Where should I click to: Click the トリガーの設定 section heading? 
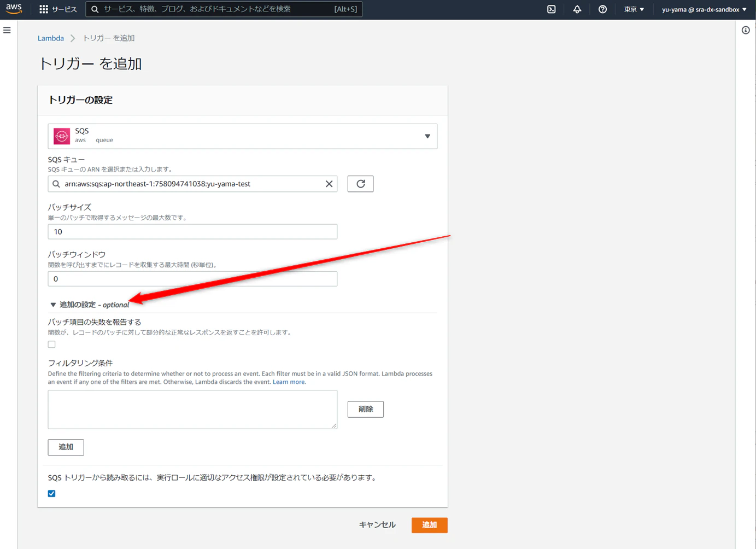80,100
